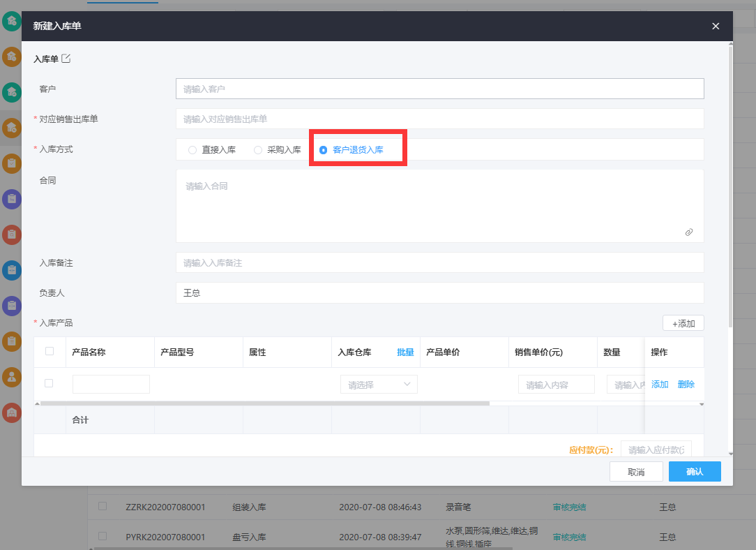
Task: Click 组装入库 cell in background list
Action: 249,507
